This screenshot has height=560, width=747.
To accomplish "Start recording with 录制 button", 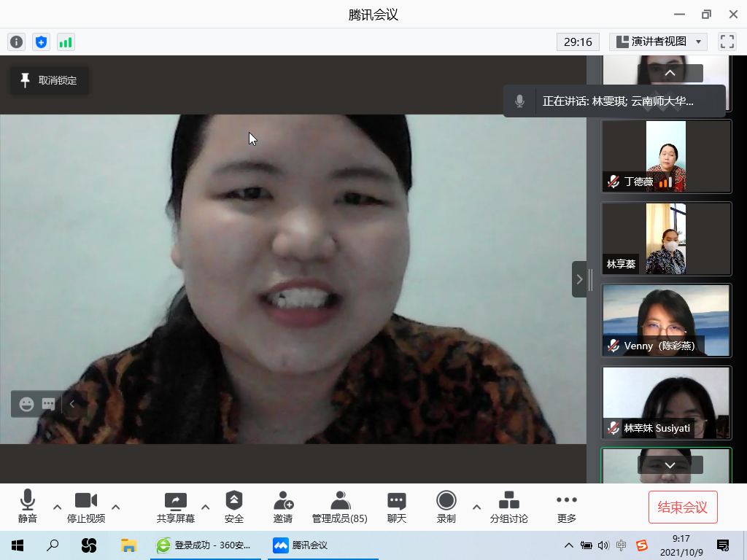I will tap(446, 507).
